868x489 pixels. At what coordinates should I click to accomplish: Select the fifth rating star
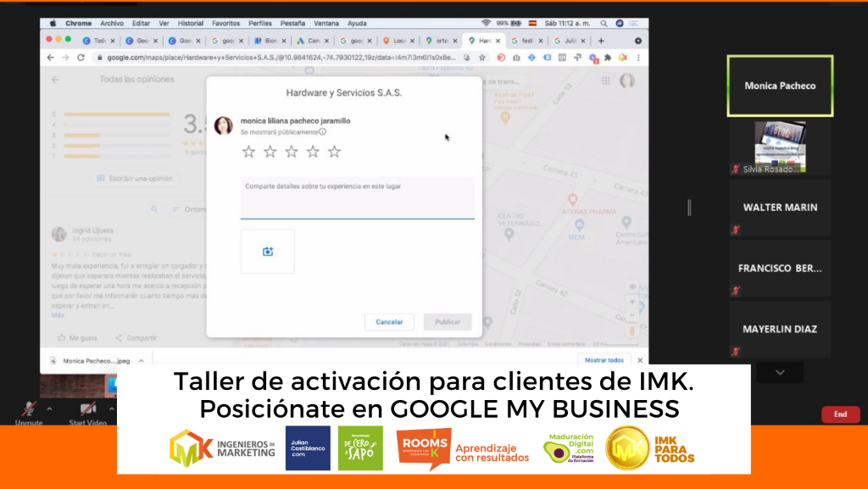click(x=334, y=152)
